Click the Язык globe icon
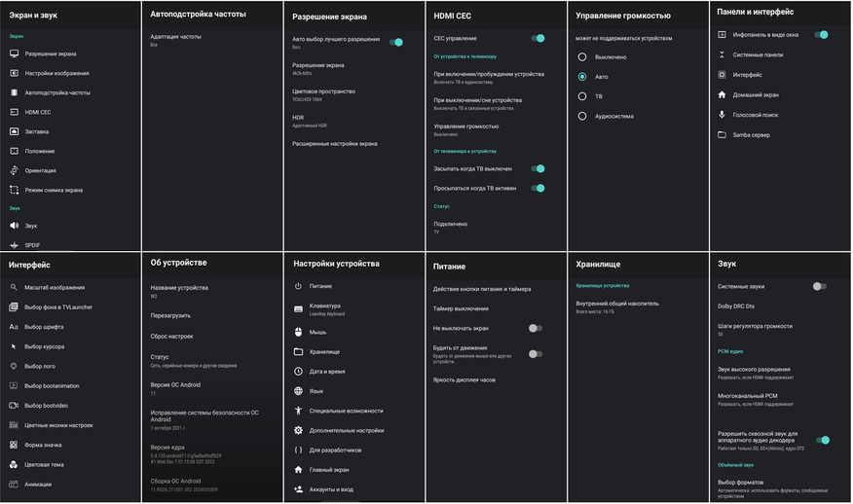The width and height of the screenshot is (853, 504). tap(298, 391)
